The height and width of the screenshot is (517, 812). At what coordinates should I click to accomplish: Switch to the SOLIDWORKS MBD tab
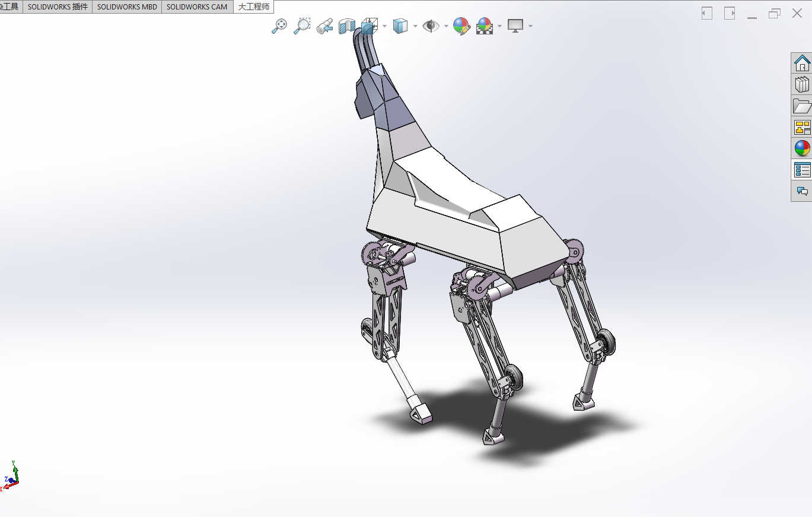(127, 7)
